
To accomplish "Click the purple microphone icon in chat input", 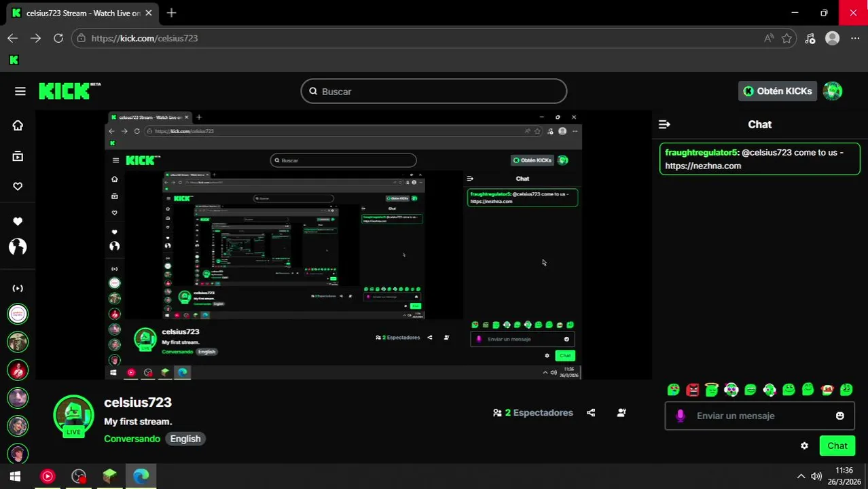I will (681, 416).
